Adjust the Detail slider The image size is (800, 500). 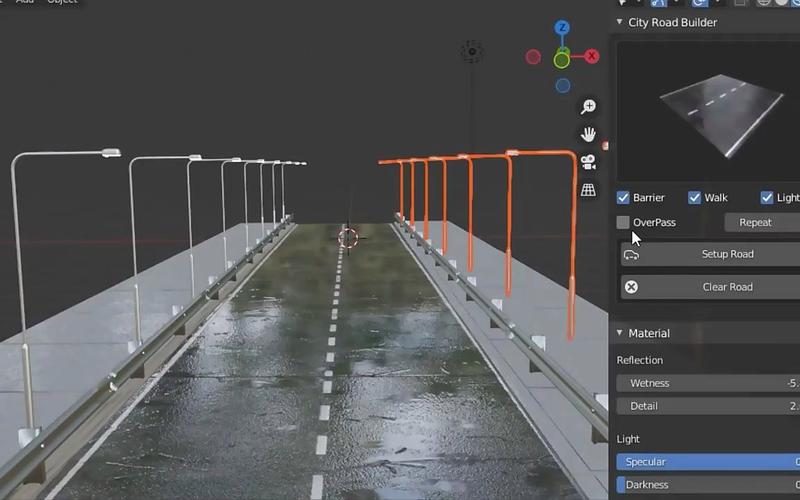[708, 406]
